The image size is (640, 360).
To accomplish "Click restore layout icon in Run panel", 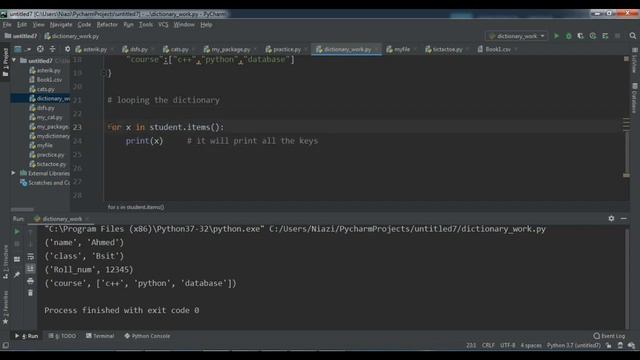I will tap(17, 259).
